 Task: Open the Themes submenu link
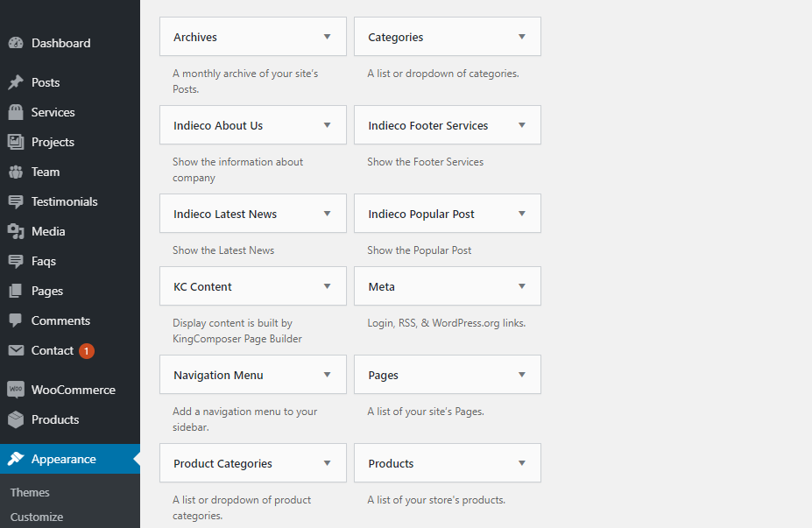pos(30,492)
